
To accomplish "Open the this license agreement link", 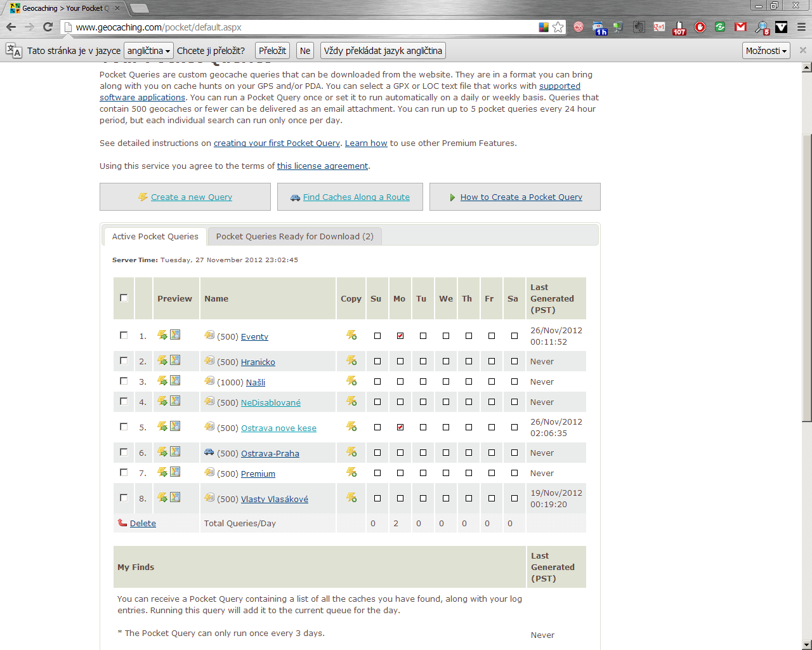I will [322, 166].
